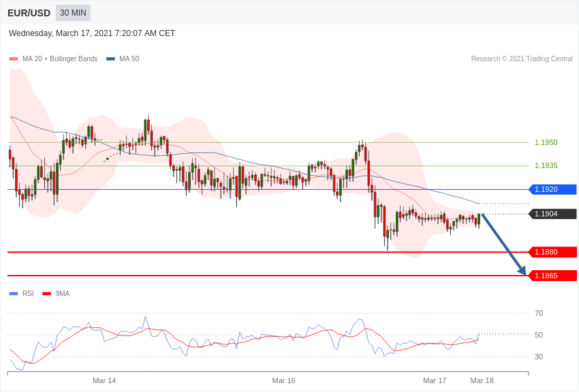Click the 1.1950 resistance level label
Screen dimensions: 579x392
pos(546,142)
